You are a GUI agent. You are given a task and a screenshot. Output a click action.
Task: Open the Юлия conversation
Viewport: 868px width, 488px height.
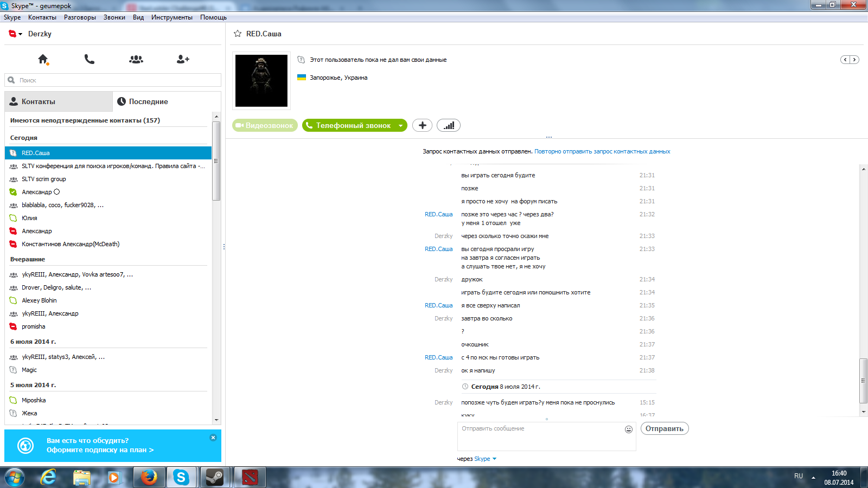click(108, 218)
